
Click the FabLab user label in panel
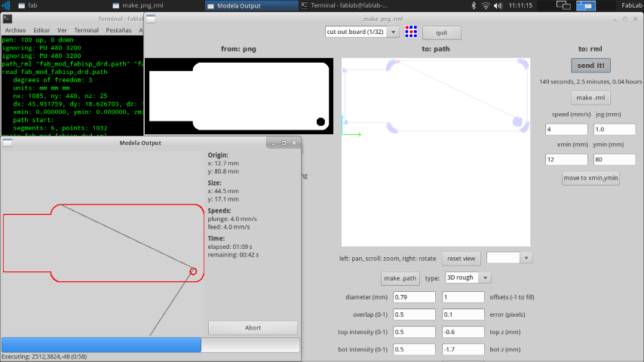(632, 5)
